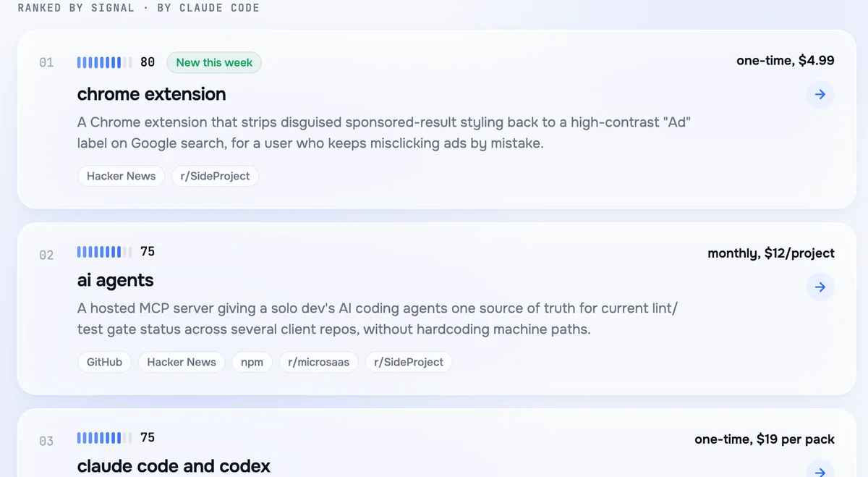This screenshot has width=868, height=477.
Task: Select Hacker News tag on ai agents card
Action: 182,362
